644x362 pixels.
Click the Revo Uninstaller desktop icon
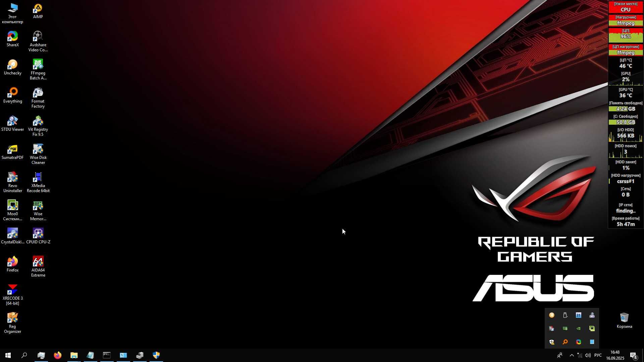(13, 182)
